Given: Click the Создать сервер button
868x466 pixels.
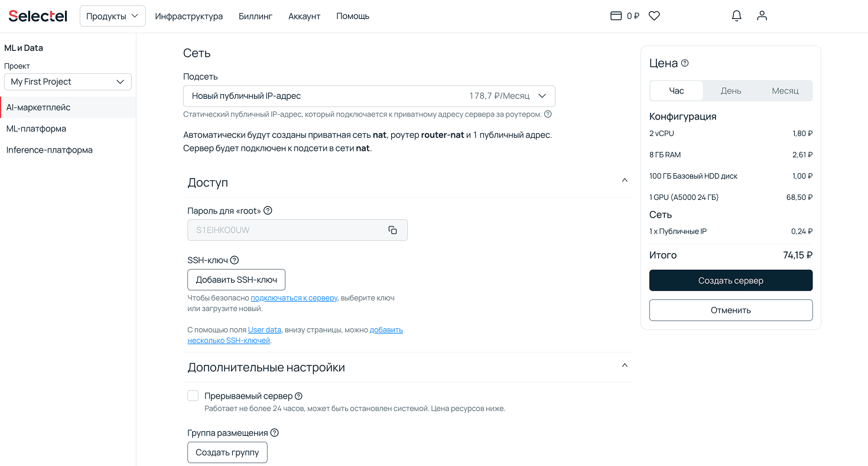Looking at the screenshot, I should [730, 280].
